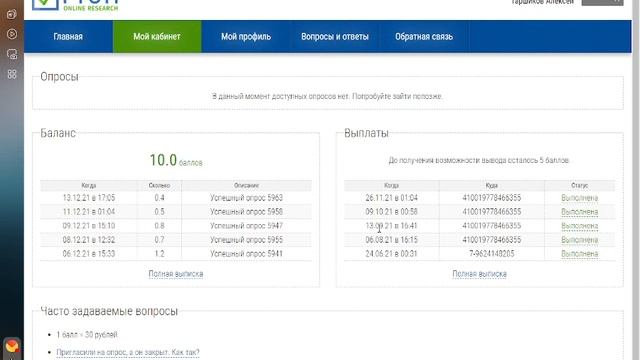This screenshot has width=640, height=360.
Task: Click date 08.12.21 в 12:32
Action: [89, 240]
